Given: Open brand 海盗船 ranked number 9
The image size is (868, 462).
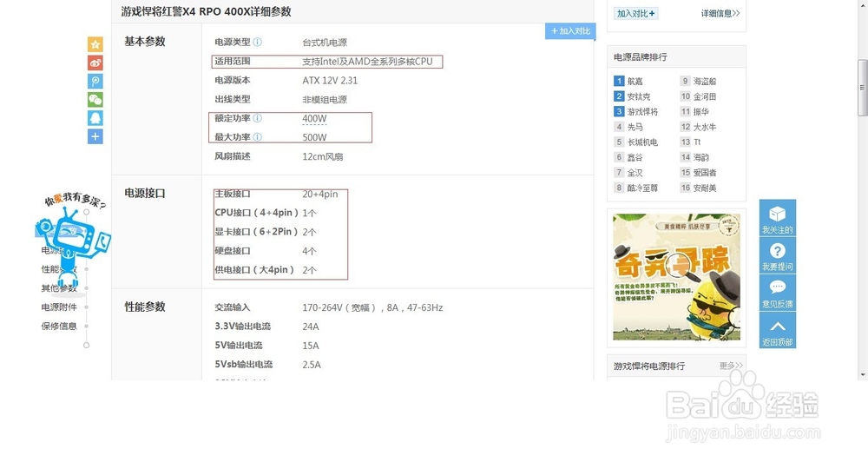Looking at the screenshot, I should tap(705, 81).
